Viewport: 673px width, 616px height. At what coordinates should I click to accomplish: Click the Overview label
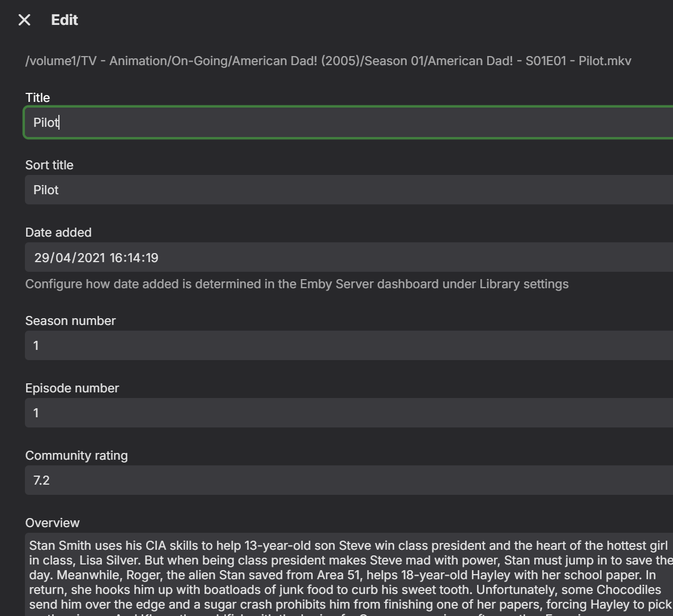(52, 523)
